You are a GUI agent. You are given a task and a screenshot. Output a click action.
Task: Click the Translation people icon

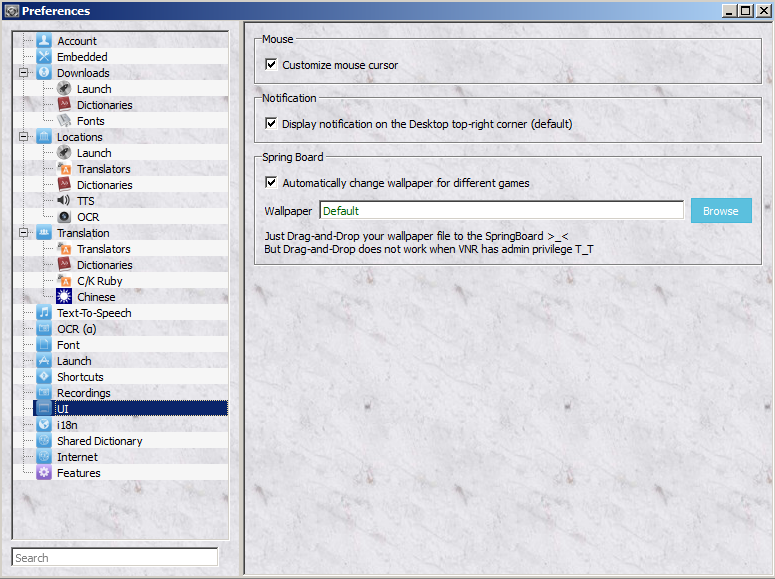point(44,232)
